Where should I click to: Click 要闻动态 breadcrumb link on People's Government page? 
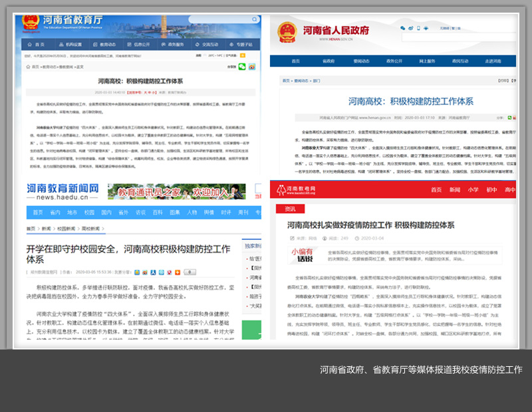point(300,80)
